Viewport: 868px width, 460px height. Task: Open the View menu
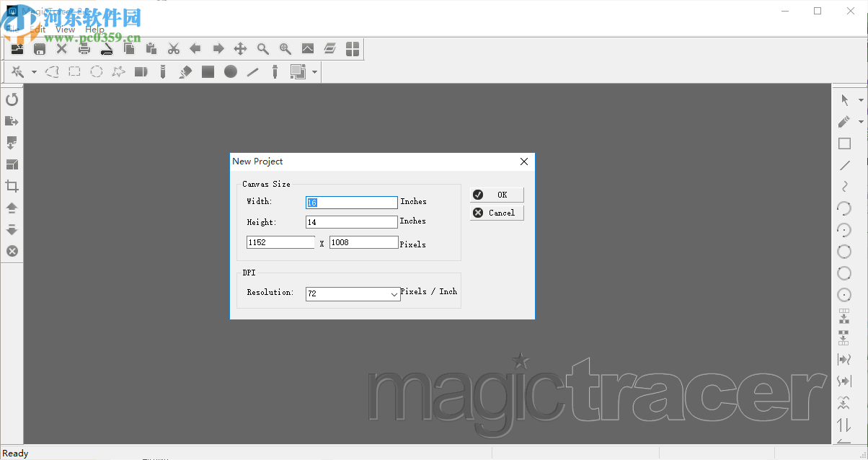[x=63, y=30]
